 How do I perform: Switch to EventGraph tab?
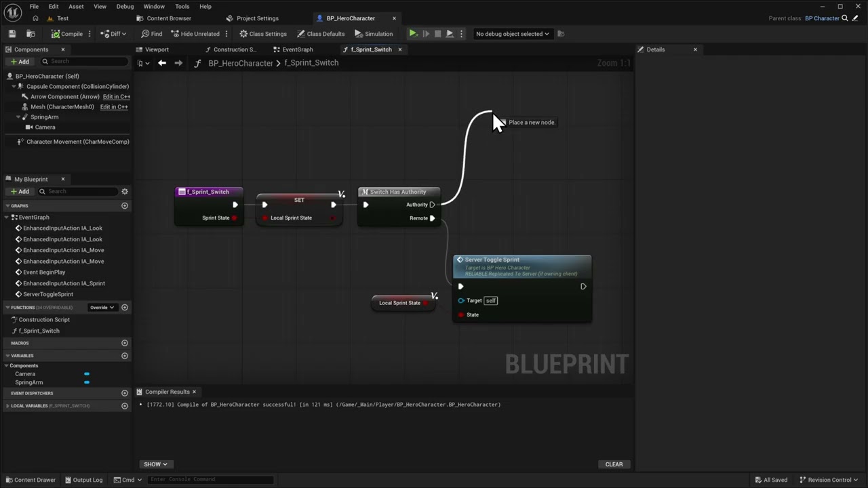tap(294, 49)
